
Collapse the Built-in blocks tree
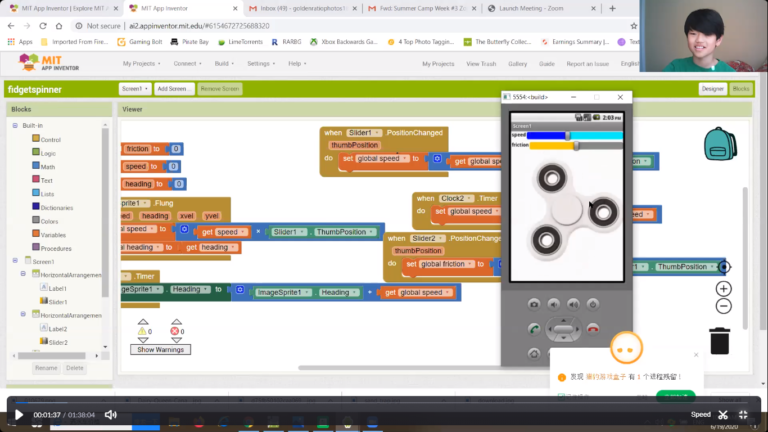pos(15,126)
